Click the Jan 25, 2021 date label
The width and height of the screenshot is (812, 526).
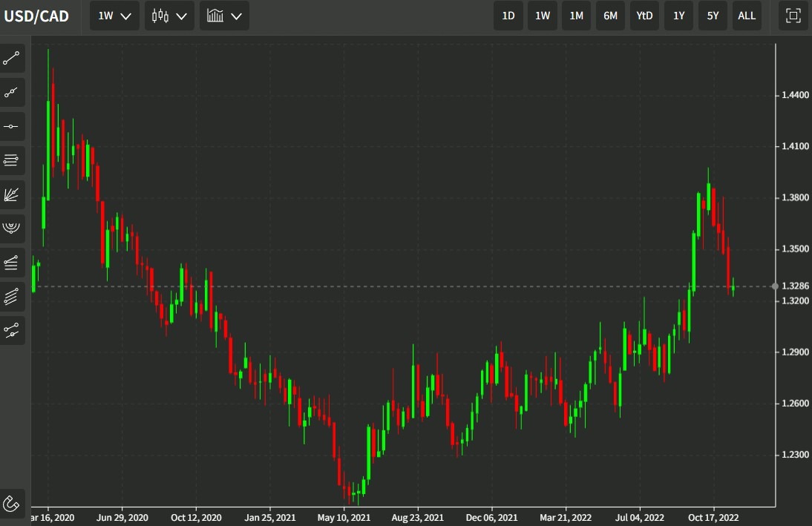pos(270,518)
